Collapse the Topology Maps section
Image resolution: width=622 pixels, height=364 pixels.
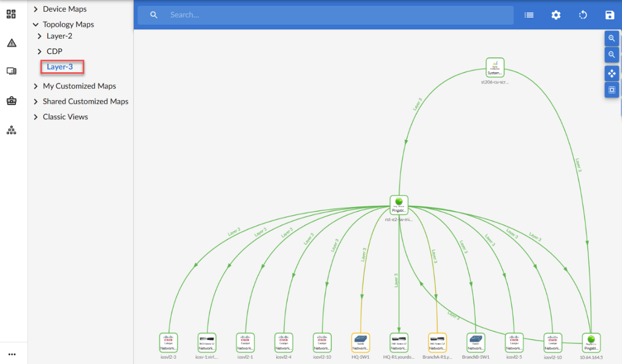[36, 25]
